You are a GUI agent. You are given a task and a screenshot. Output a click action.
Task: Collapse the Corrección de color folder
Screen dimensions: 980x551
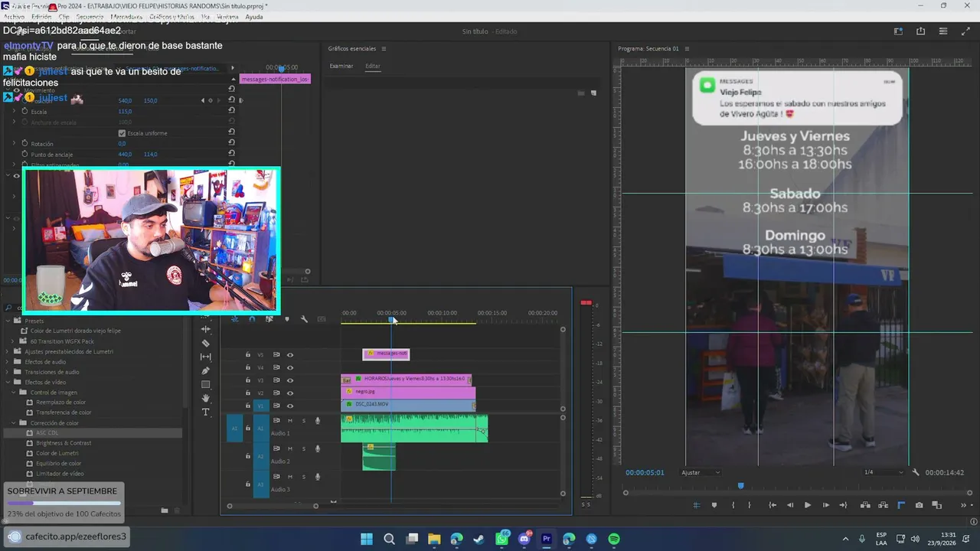[x=14, y=422]
